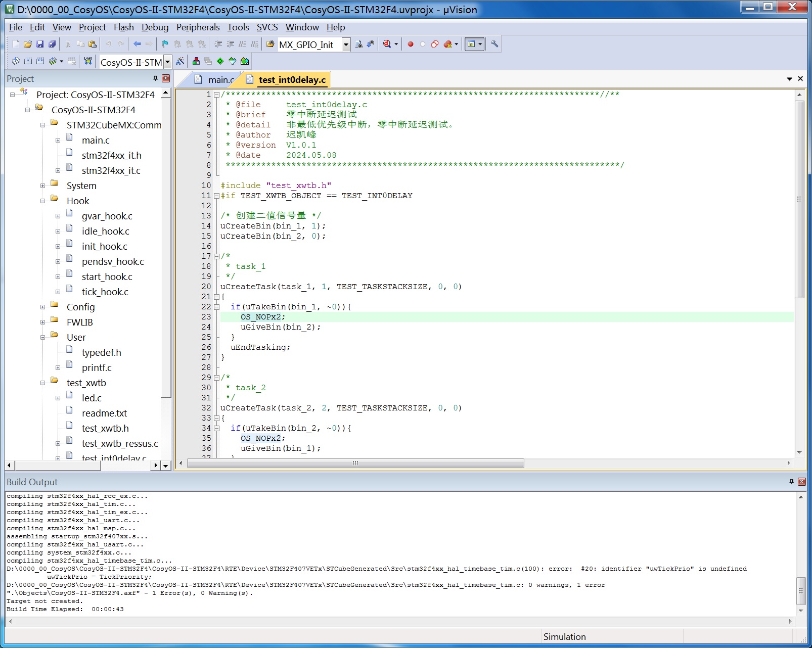The width and height of the screenshot is (812, 648).
Task: Open the Configuration wrench icon
Action: [494, 44]
